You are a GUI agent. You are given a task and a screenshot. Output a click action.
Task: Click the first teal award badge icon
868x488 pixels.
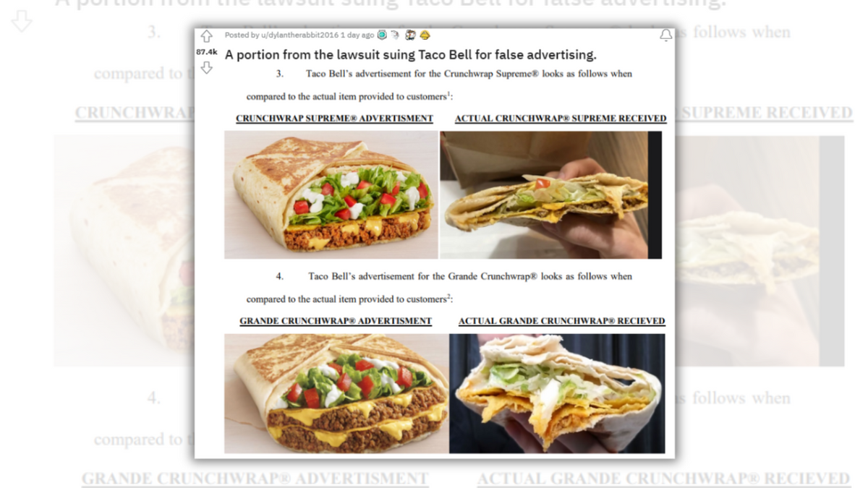[x=382, y=35]
